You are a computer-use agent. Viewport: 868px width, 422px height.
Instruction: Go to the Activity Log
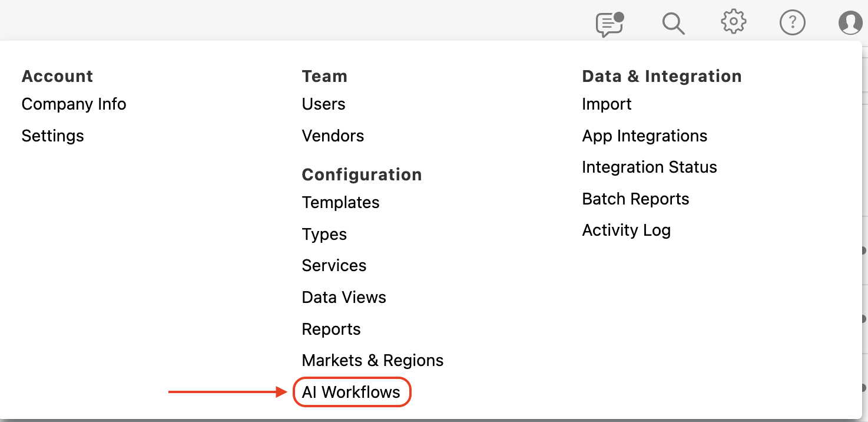coord(626,230)
